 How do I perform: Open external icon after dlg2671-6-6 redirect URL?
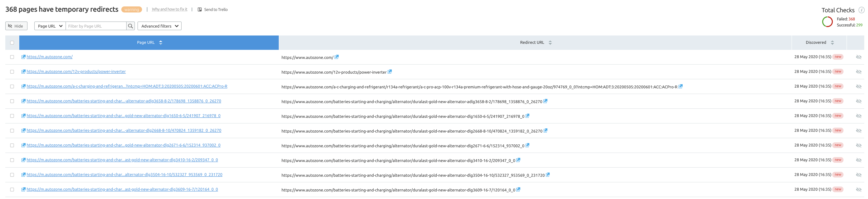[528, 145]
